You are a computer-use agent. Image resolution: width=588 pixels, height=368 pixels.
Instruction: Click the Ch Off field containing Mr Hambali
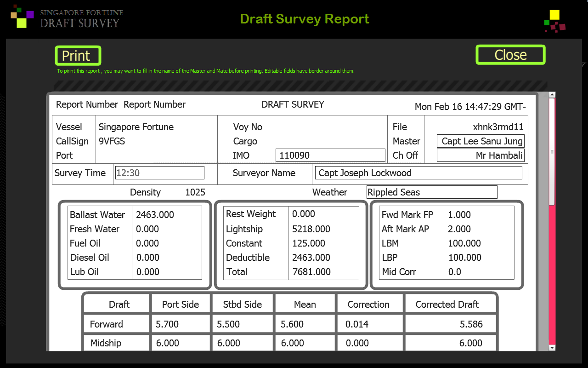pyautogui.click(x=481, y=155)
